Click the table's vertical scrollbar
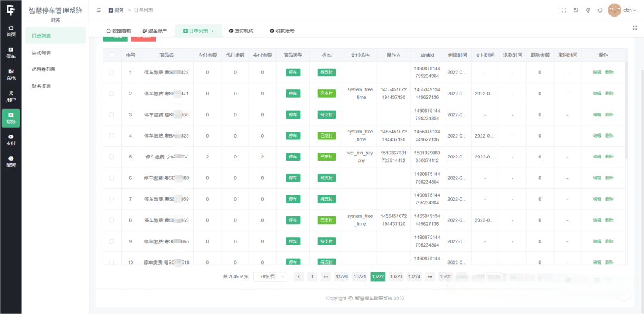 [x=626, y=111]
